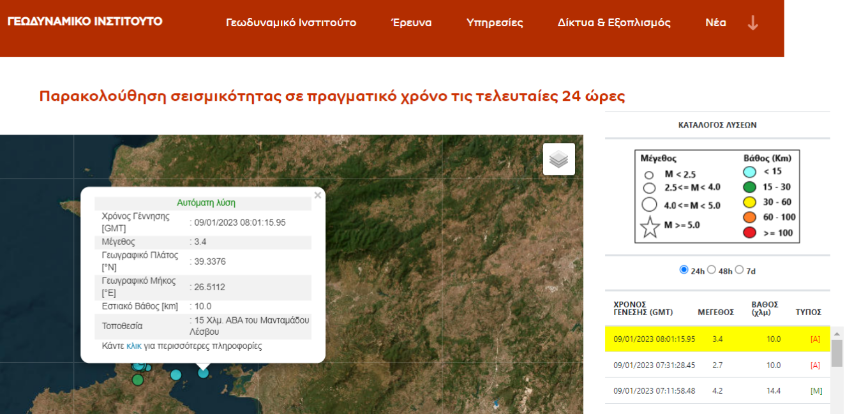Screen dimensions: 868x414
Task: Expand the Δίκτυα & Εξοπλισμός menu
Action: [x=614, y=23]
